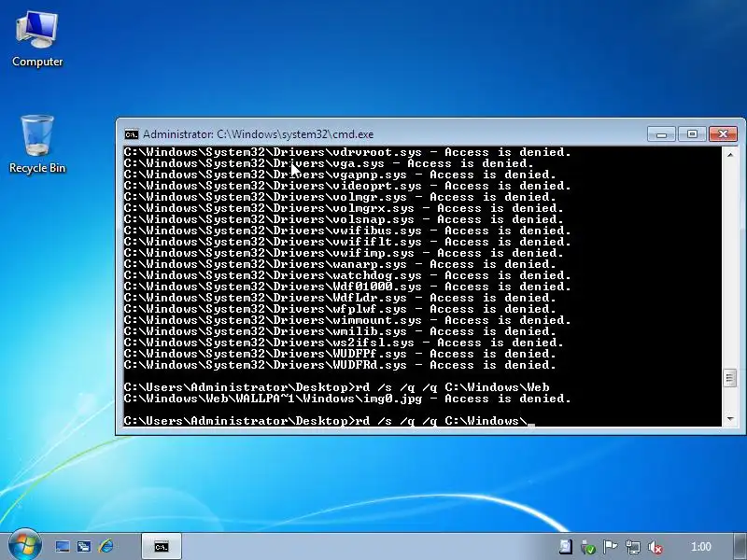Viewport: 747px width, 560px height.
Task: Open the first notification tray icon
Action: (566, 547)
